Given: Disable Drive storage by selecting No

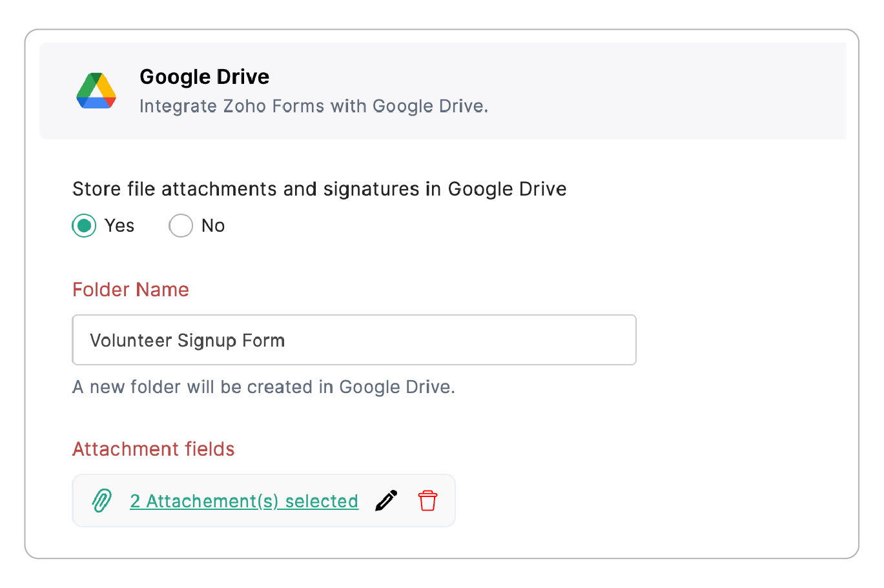Looking at the screenshot, I should 181,225.
